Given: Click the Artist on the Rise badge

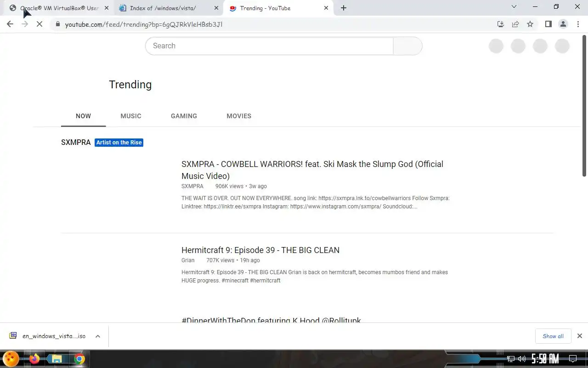Looking at the screenshot, I should [x=119, y=143].
